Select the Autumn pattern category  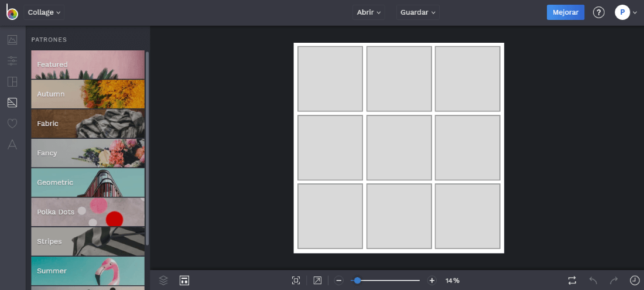pos(88,94)
